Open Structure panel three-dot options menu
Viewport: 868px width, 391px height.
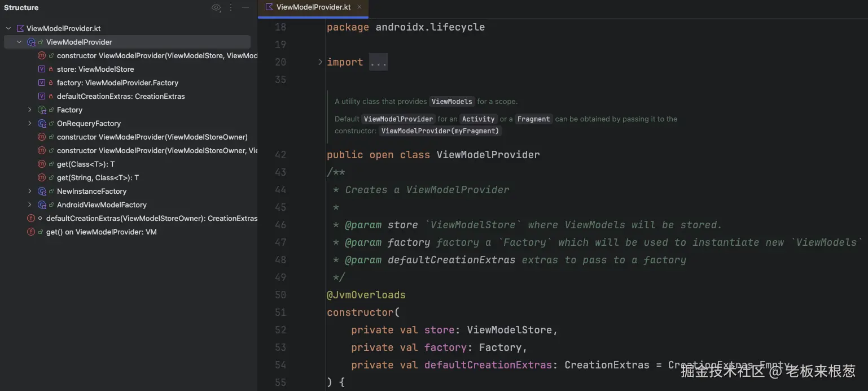[231, 8]
